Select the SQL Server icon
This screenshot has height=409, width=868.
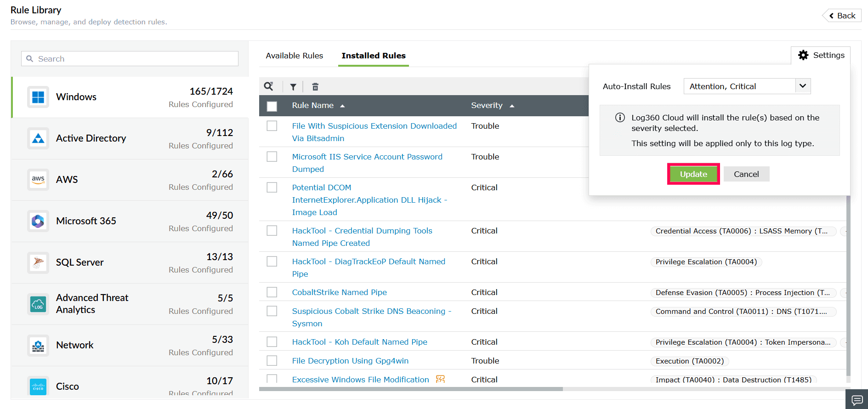(38, 262)
